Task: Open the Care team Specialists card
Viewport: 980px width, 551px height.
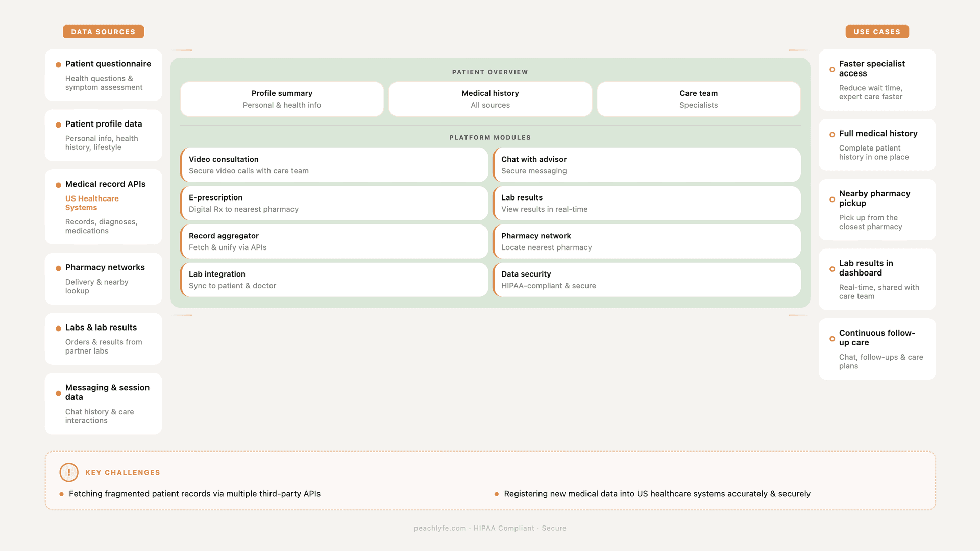Action: coord(698,99)
